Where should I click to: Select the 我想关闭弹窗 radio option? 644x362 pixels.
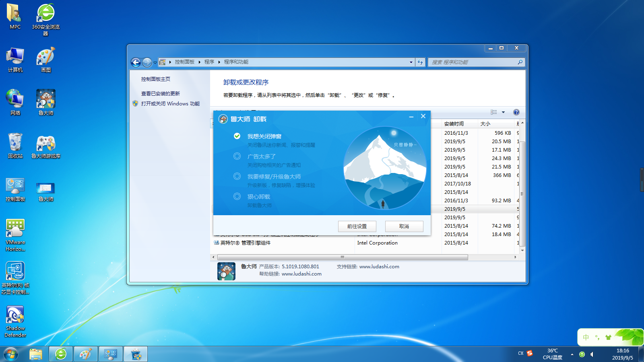(x=237, y=136)
